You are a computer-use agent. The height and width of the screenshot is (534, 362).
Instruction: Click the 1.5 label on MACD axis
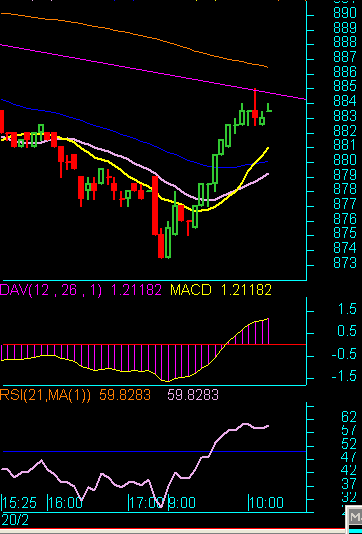(347, 309)
